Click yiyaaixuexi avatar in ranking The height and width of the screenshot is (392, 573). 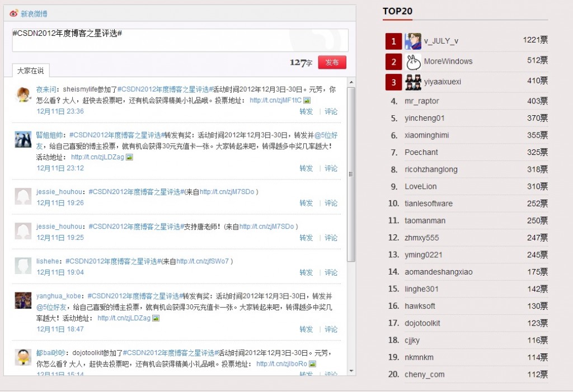coord(413,82)
